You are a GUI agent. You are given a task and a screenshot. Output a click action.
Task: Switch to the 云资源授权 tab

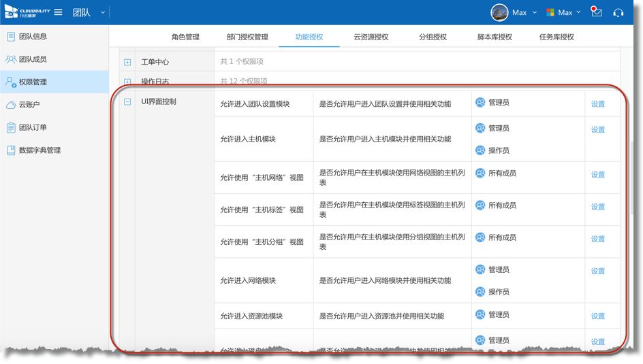371,37
